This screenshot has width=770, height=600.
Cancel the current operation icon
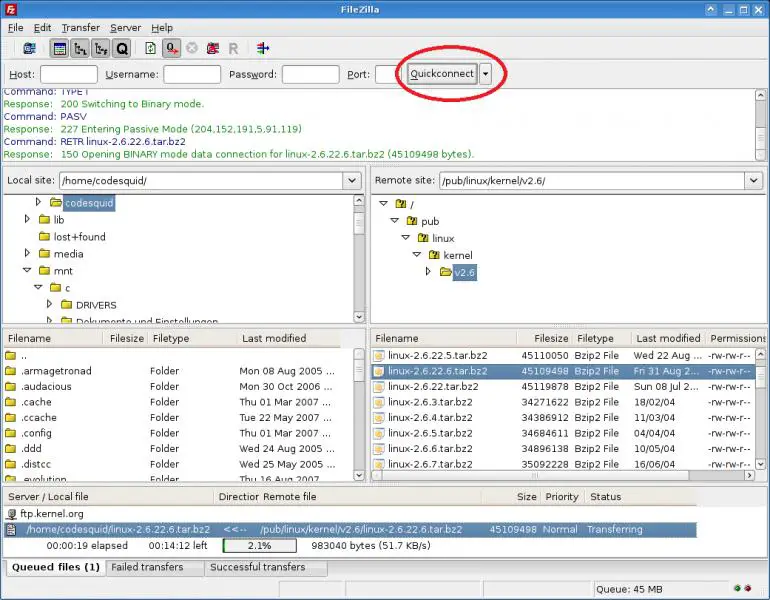pyautogui.click(x=192, y=48)
